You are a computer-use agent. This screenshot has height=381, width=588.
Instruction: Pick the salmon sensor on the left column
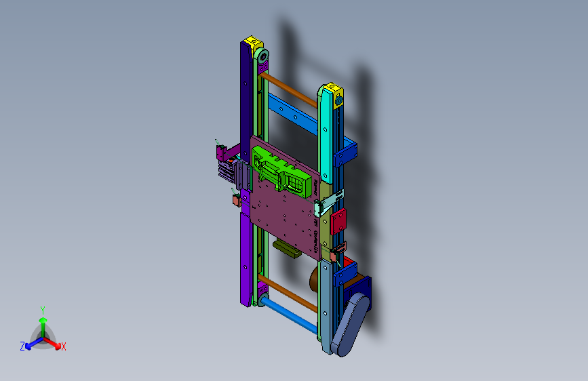(237, 201)
